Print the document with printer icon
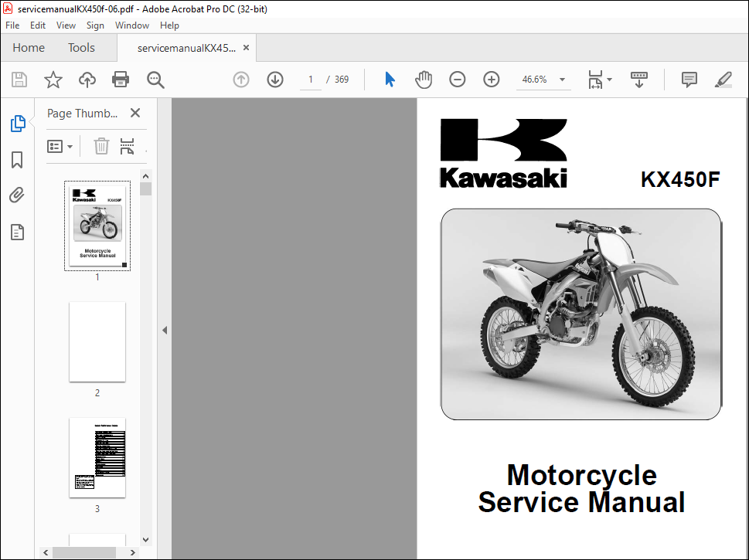This screenshot has width=749, height=560. [121, 80]
